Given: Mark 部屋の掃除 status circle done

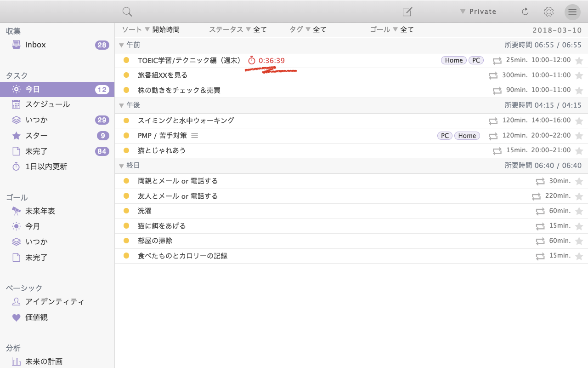Looking at the screenshot, I should point(126,241).
